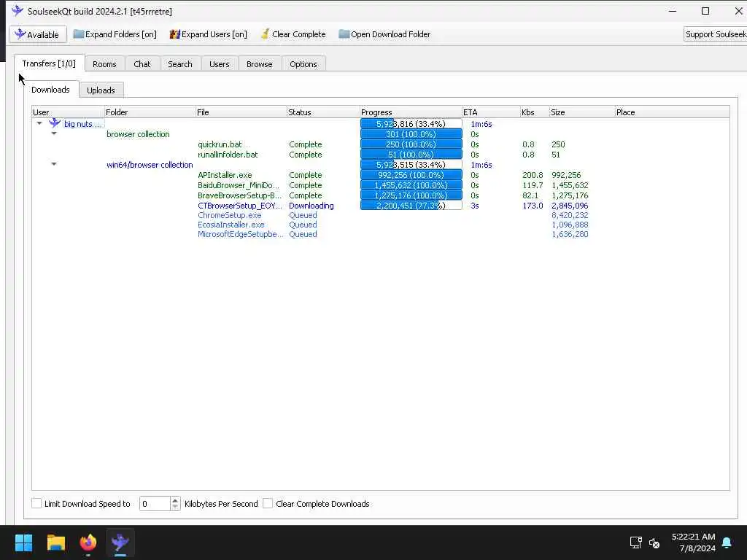Click the muted volume tray icon
This screenshot has height=560, width=747.
tap(654, 542)
